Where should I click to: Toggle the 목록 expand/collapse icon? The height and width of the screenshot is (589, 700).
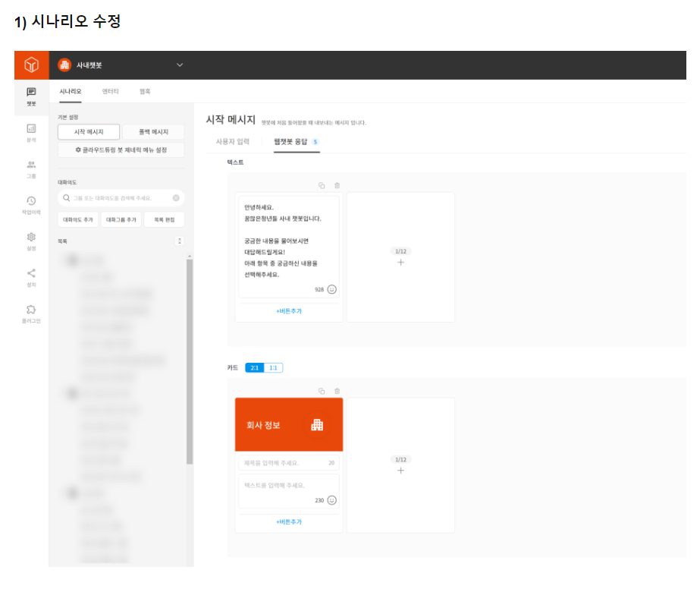pyautogui.click(x=180, y=241)
